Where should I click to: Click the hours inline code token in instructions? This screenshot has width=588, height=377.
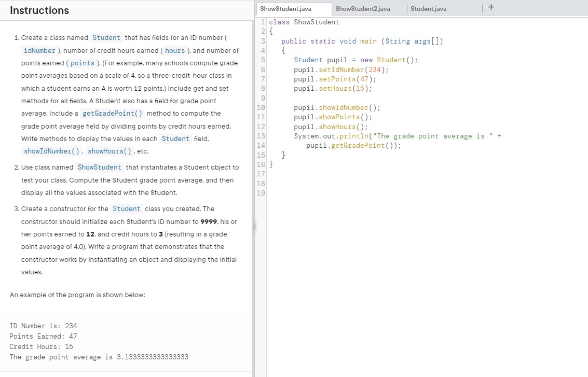pyautogui.click(x=175, y=50)
